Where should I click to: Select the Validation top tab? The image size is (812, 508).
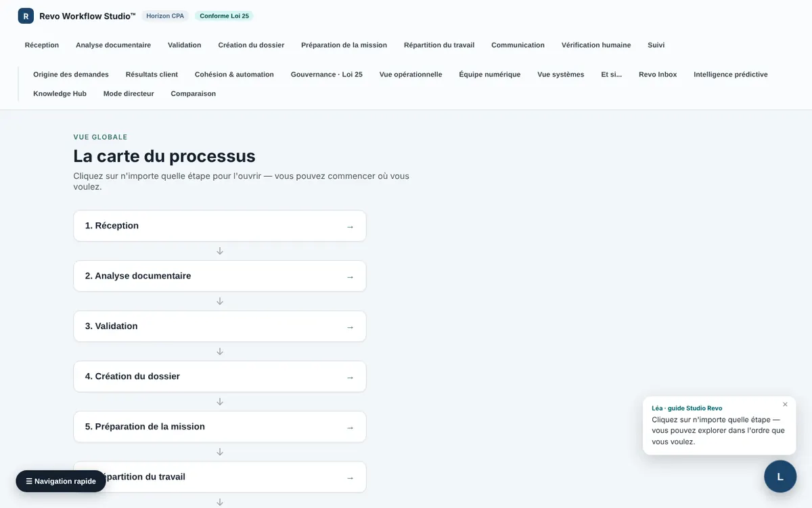184,45
